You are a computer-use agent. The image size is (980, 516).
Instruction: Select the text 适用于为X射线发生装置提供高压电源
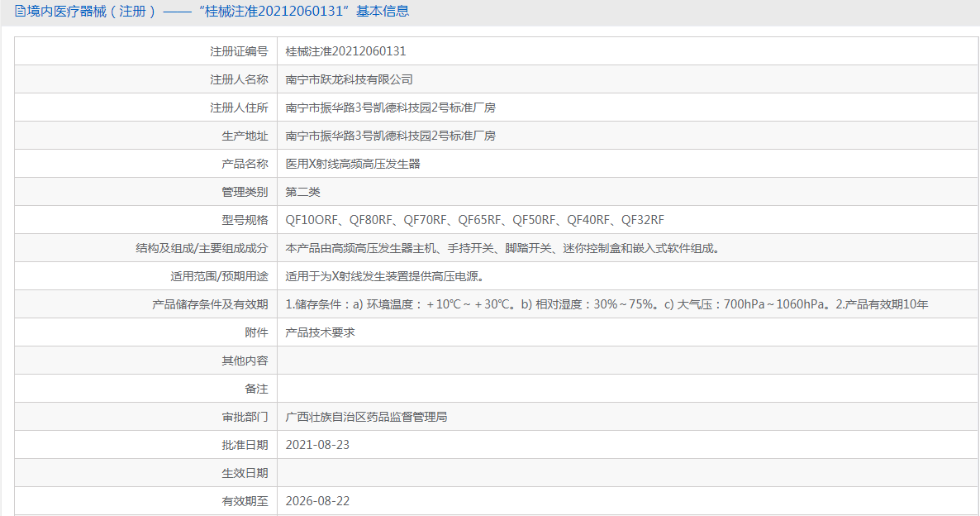point(385,276)
